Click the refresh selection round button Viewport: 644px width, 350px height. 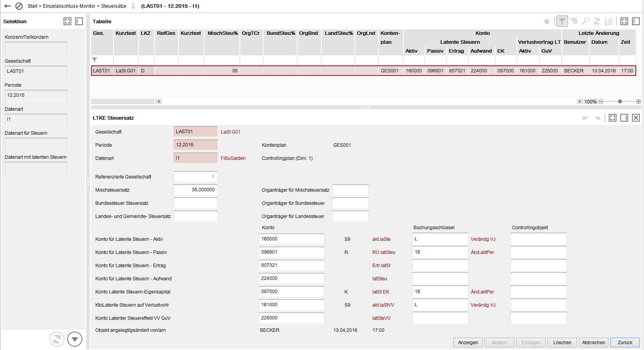pyautogui.click(x=57, y=339)
